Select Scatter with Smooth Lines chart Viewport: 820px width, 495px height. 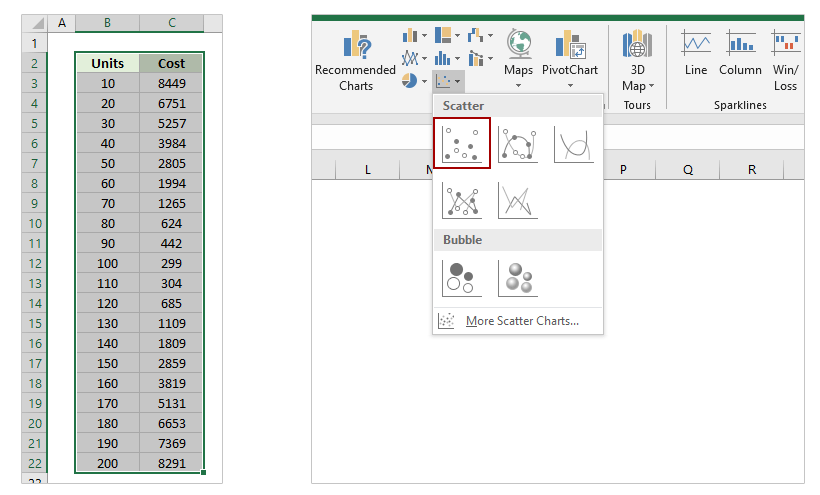pyautogui.click(x=574, y=144)
